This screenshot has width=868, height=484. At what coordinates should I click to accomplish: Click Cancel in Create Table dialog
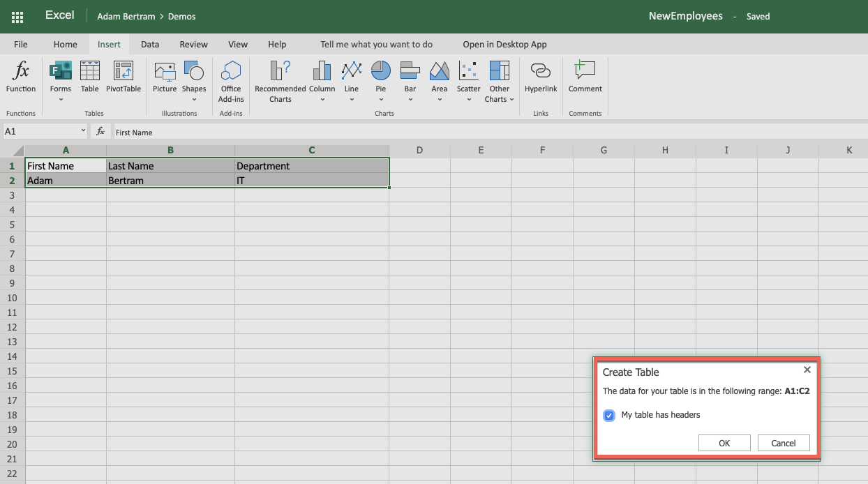click(784, 443)
